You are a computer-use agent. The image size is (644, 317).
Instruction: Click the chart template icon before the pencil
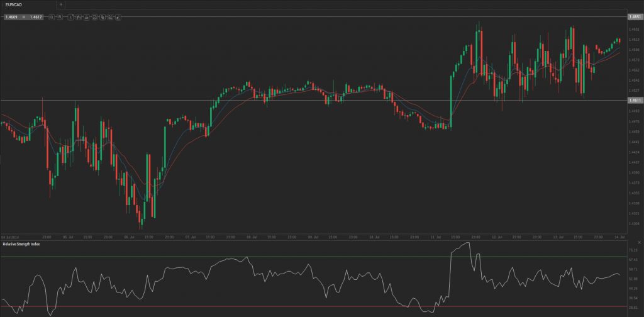point(109,17)
